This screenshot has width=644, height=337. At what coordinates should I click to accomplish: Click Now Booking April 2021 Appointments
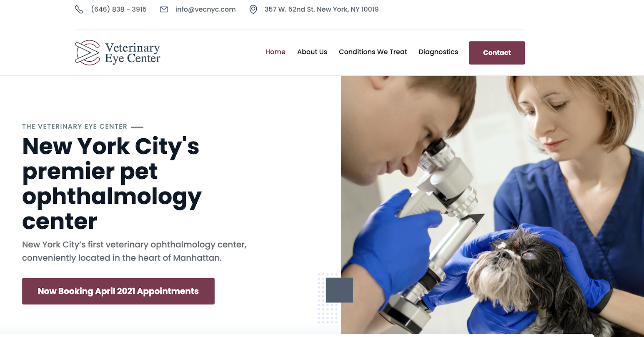pos(118,291)
